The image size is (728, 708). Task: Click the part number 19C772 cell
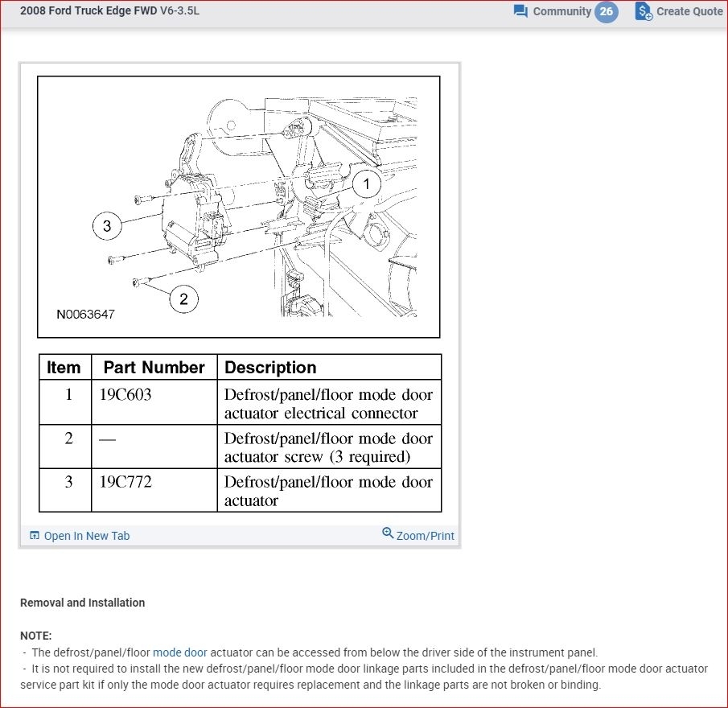click(154, 490)
